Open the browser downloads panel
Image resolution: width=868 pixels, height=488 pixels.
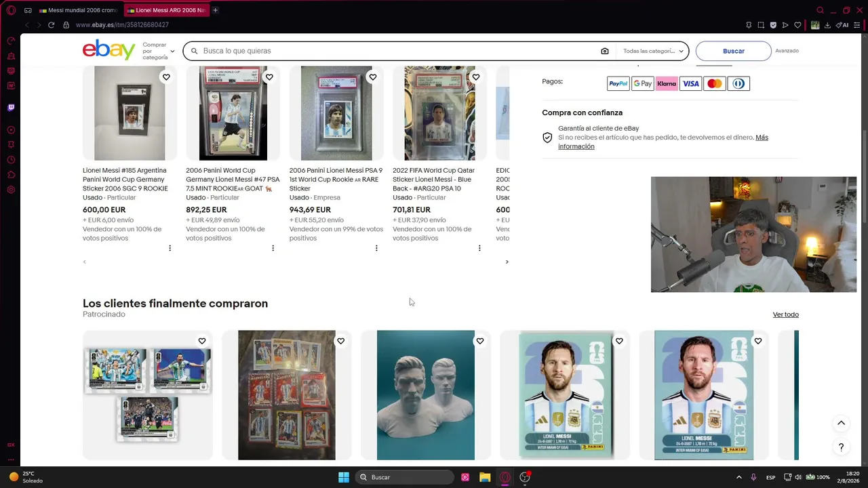pos(827,25)
